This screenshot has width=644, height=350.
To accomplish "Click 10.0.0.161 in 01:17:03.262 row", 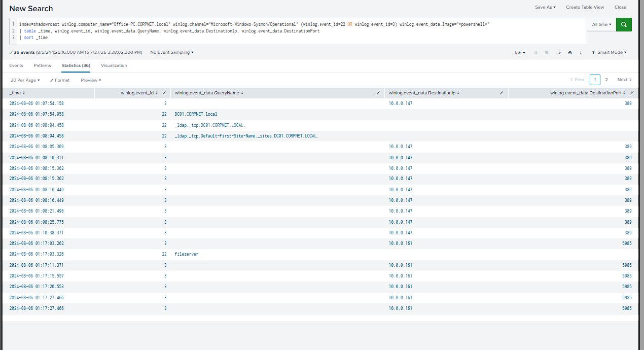I will pos(401,243).
